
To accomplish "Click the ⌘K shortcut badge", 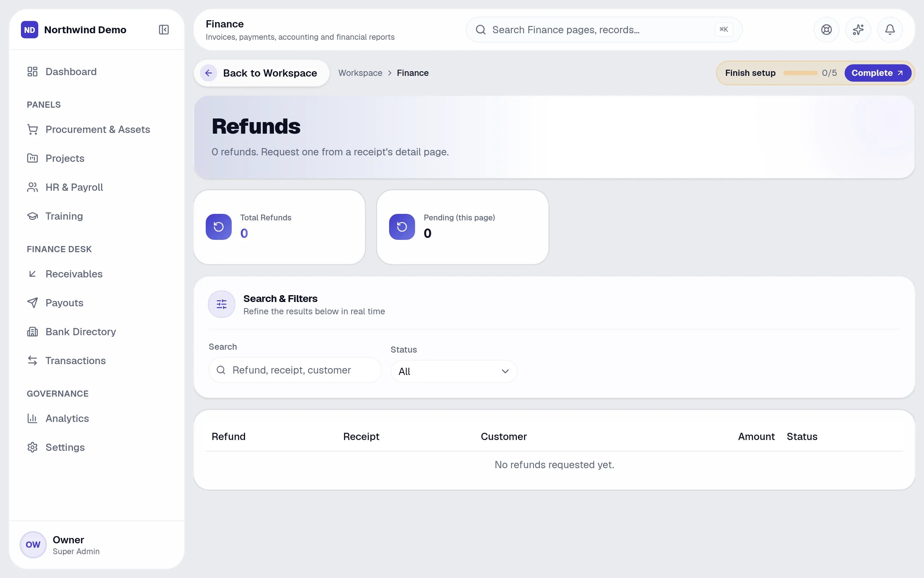I will click(x=724, y=29).
